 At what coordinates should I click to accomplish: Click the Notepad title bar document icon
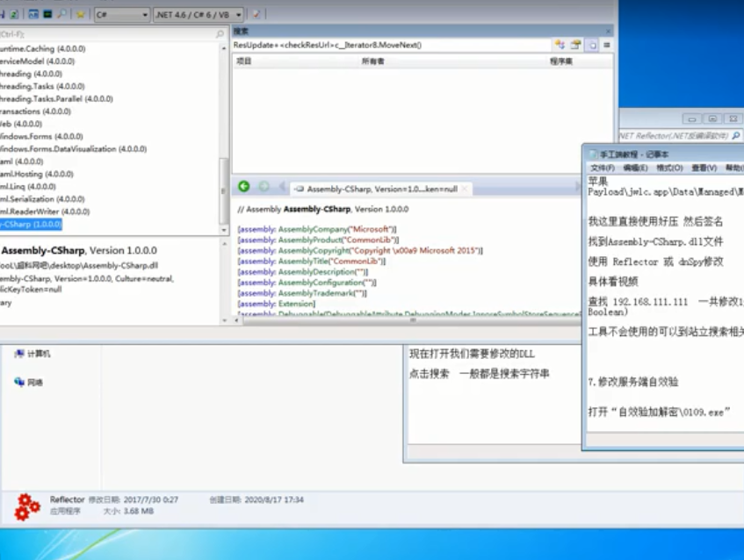593,154
